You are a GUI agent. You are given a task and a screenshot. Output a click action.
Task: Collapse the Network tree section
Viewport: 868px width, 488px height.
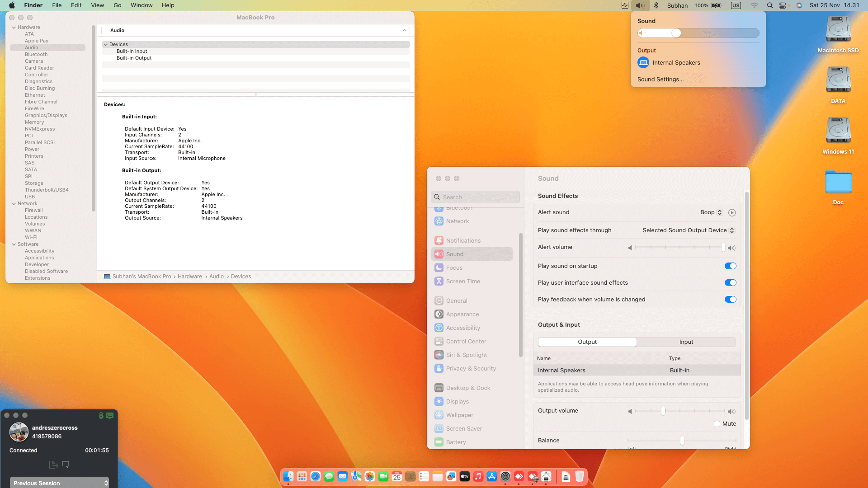pos(14,203)
